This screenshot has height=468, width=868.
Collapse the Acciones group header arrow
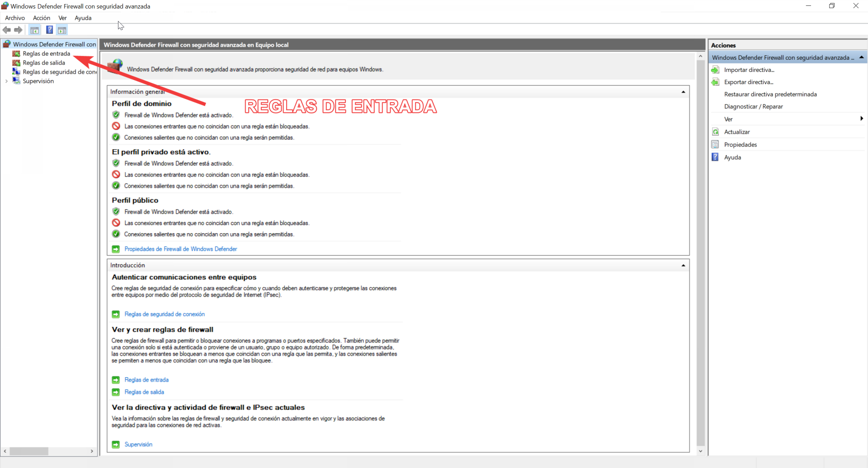(x=861, y=57)
